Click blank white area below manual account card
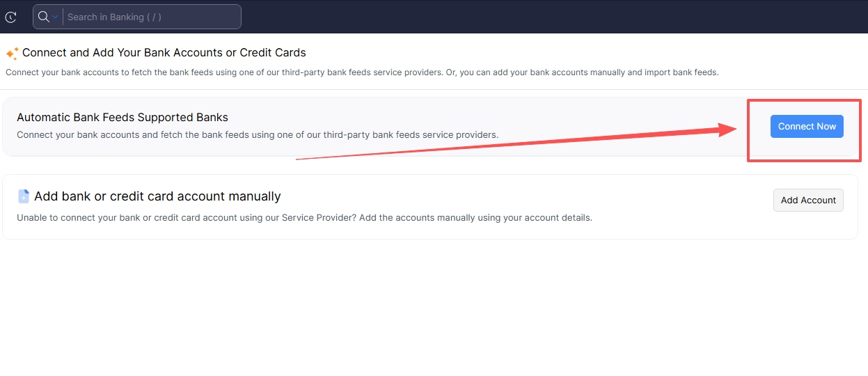This screenshot has width=868, height=376. point(432,306)
